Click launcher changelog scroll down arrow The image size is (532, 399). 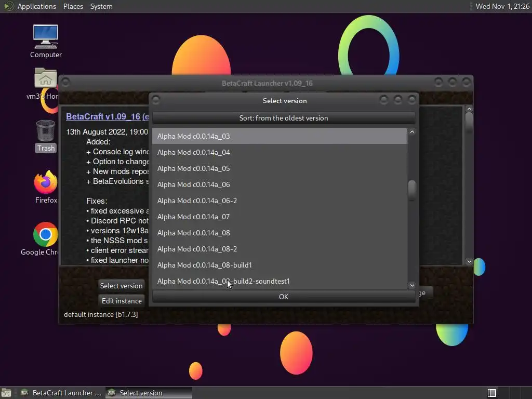(469, 261)
